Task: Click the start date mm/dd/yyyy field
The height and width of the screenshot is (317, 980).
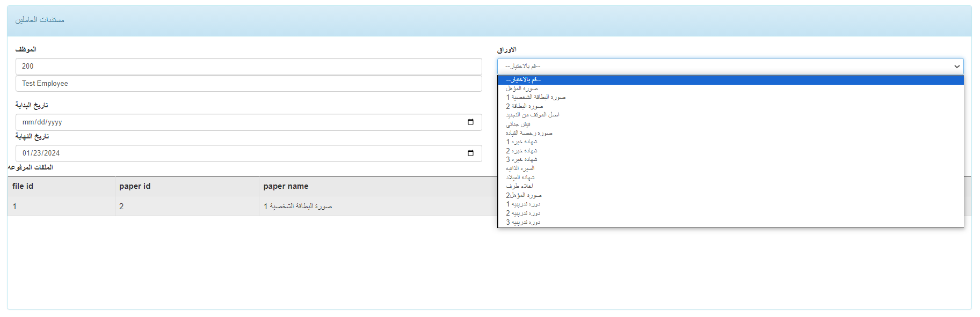Action: (x=242, y=122)
